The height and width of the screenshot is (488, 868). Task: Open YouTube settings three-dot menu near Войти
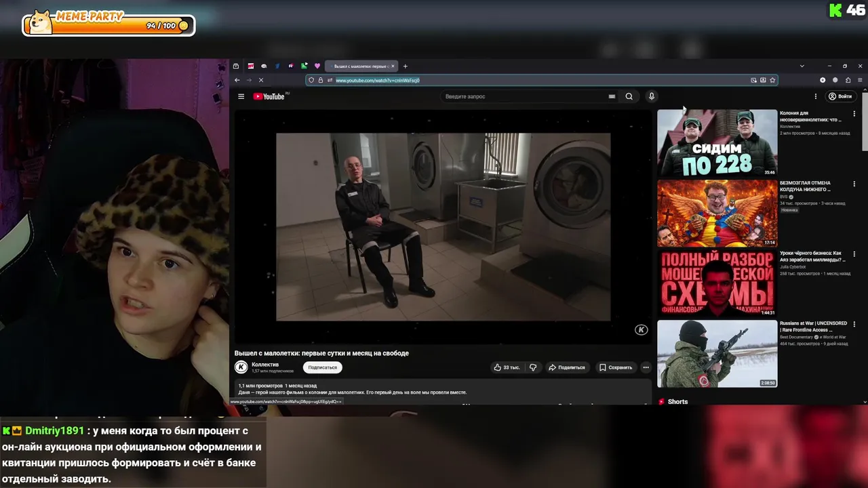pos(816,96)
